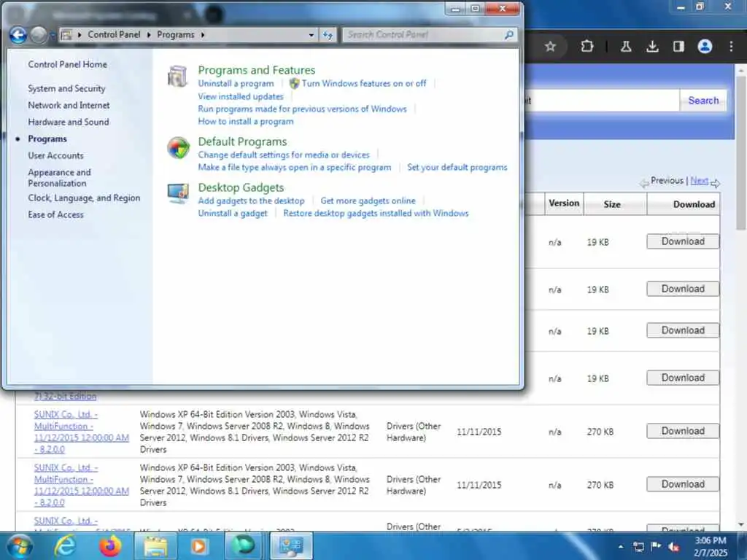Click the refresh icon beside address bar
Screen dimensions: 747x560
coord(328,35)
